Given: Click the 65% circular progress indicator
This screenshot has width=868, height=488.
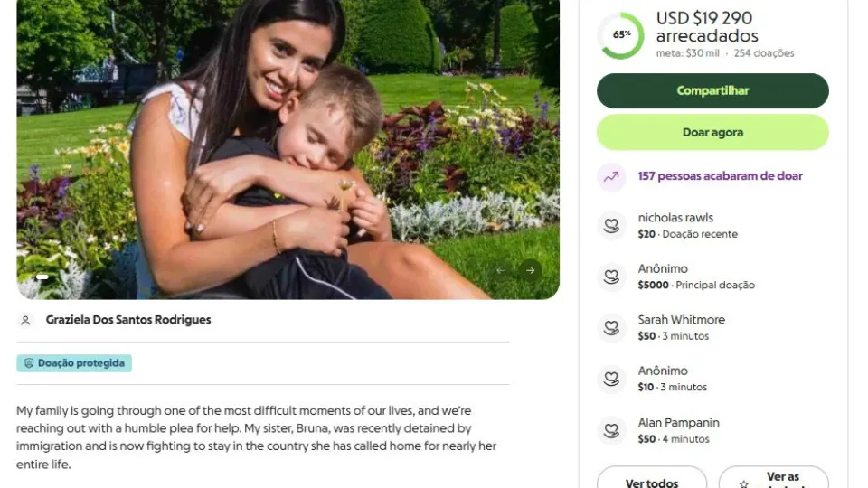Looking at the screenshot, I should tap(621, 35).
